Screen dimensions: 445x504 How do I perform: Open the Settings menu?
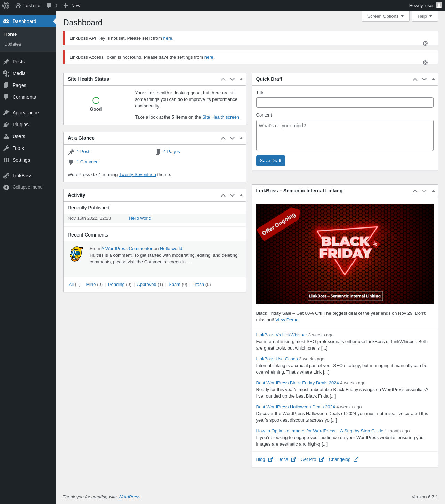pyautogui.click(x=28, y=160)
